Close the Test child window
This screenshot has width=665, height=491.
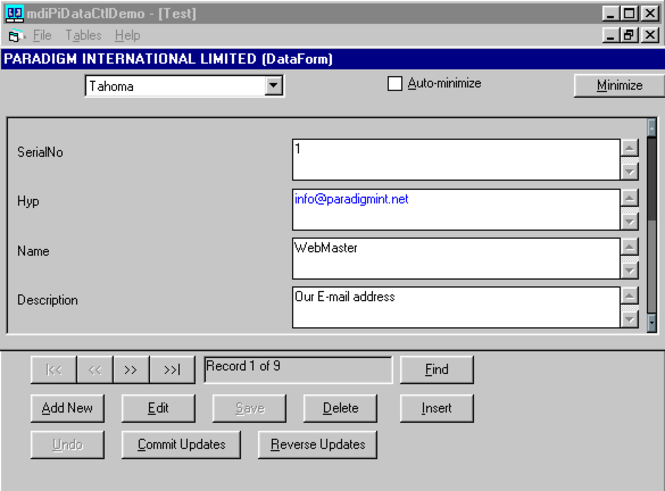[x=650, y=35]
